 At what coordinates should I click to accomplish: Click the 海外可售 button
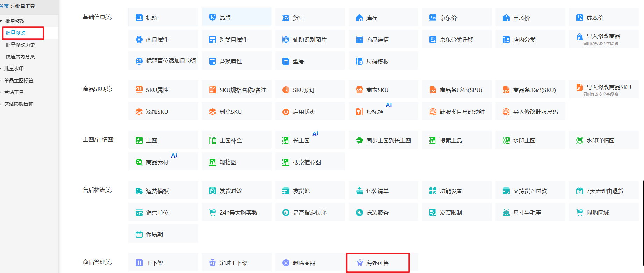click(x=377, y=263)
